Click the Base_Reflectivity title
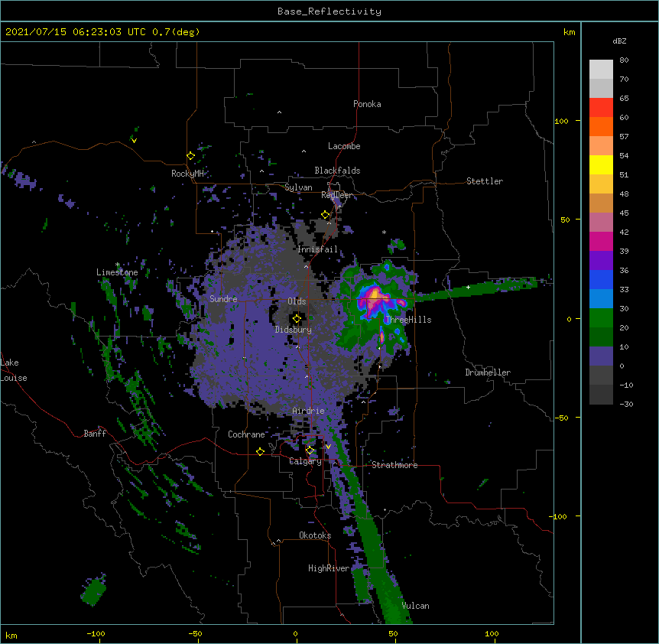This screenshot has height=644, width=659. tap(329, 11)
